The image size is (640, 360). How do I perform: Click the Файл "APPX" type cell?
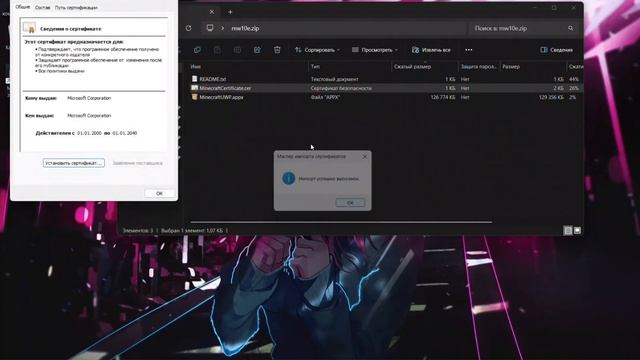pos(325,97)
